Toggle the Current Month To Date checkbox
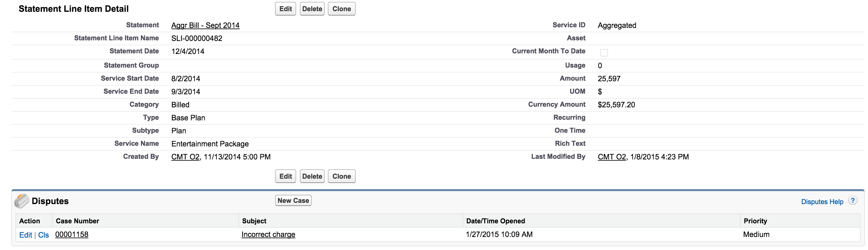The image size is (868, 250). (604, 52)
